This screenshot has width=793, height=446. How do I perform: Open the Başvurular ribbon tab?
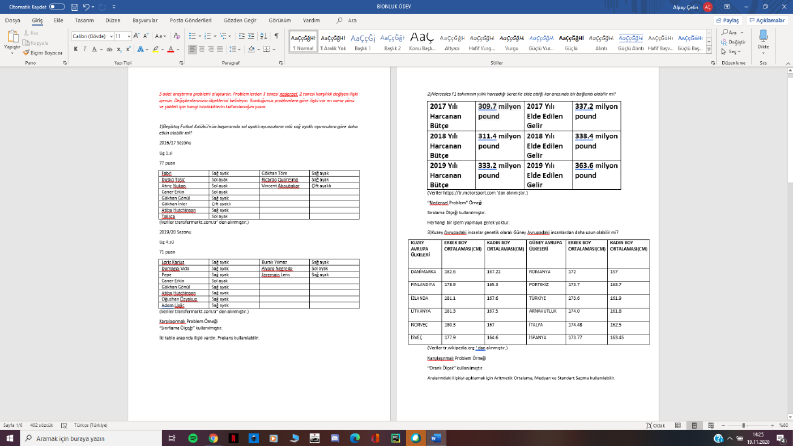pyautogui.click(x=145, y=20)
